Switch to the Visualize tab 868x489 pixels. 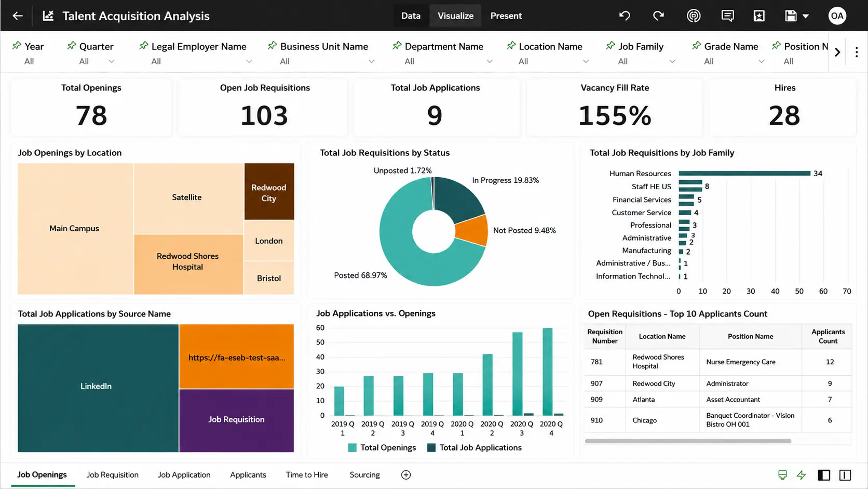[x=455, y=16]
